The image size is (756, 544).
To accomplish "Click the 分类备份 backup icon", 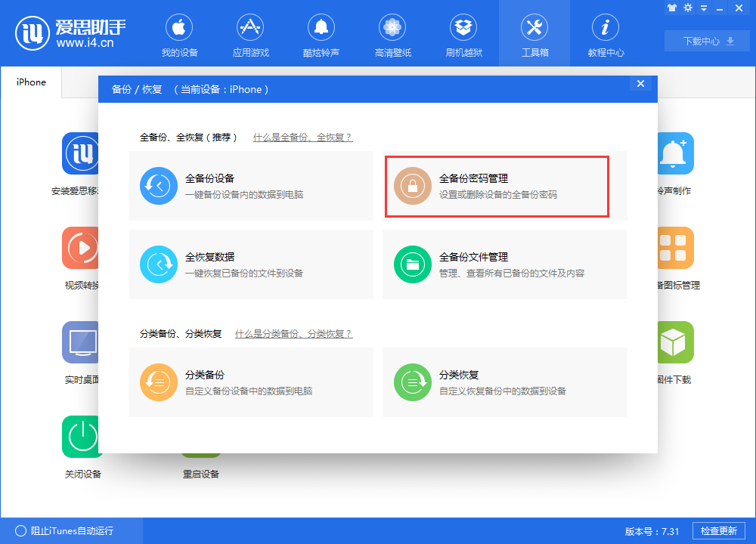I will (158, 382).
